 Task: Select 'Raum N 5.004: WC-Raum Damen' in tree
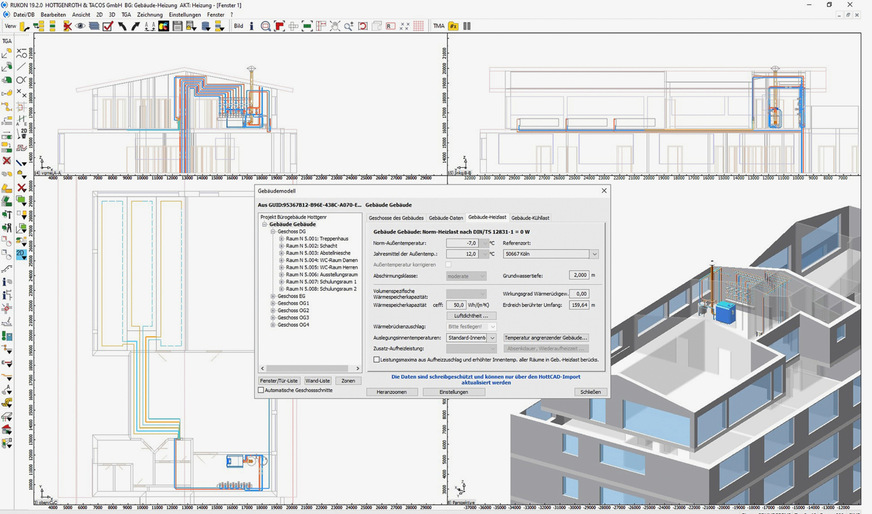coord(321,260)
